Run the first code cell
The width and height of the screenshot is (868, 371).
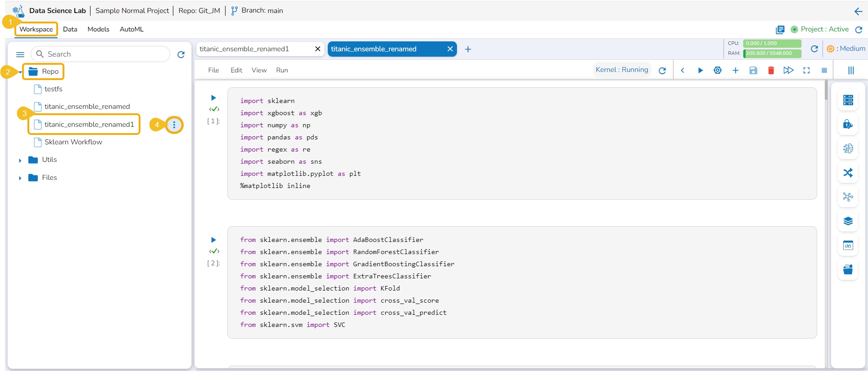(213, 98)
